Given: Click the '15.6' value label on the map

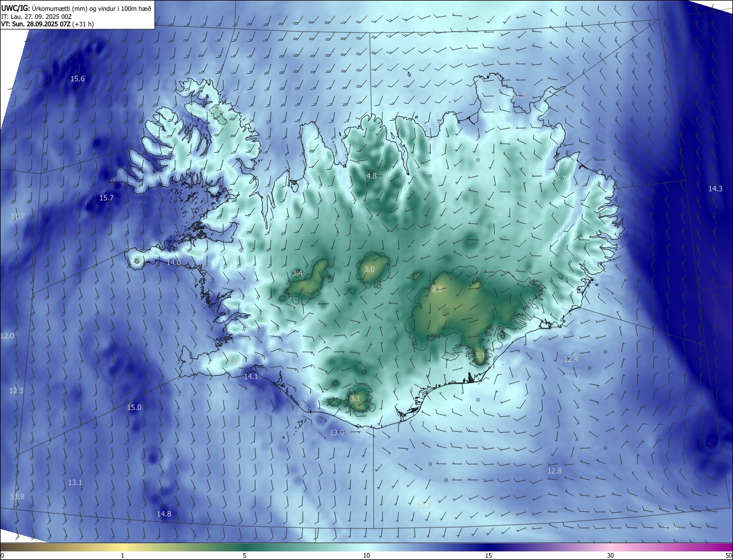Looking at the screenshot, I should [77, 79].
